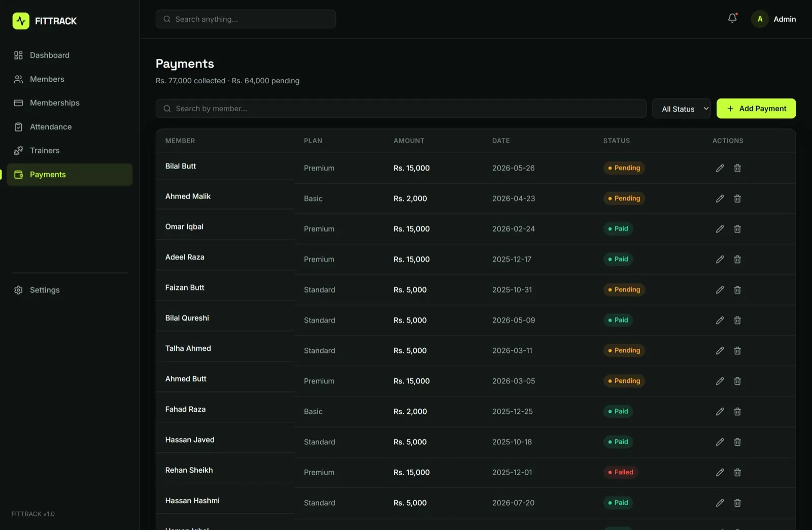Click the Amount column header
Screen dimensions: 812x530
point(409,141)
